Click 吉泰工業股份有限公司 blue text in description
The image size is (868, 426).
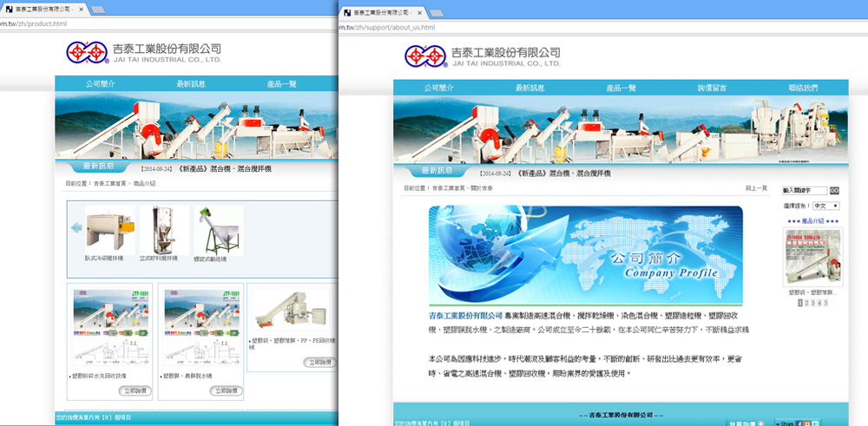click(x=465, y=316)
